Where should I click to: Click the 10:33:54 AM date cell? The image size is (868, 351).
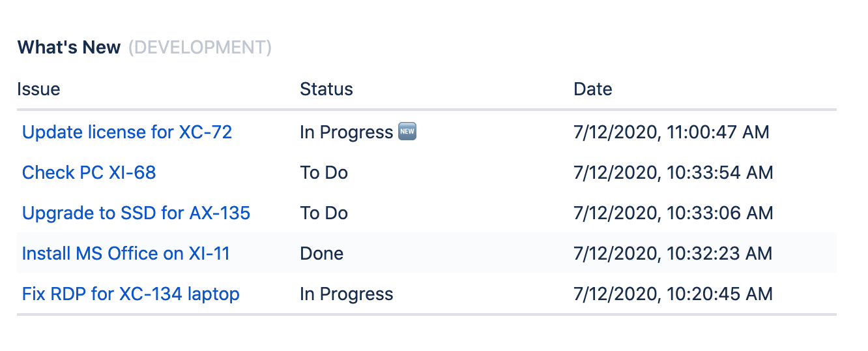pos(673,173)
